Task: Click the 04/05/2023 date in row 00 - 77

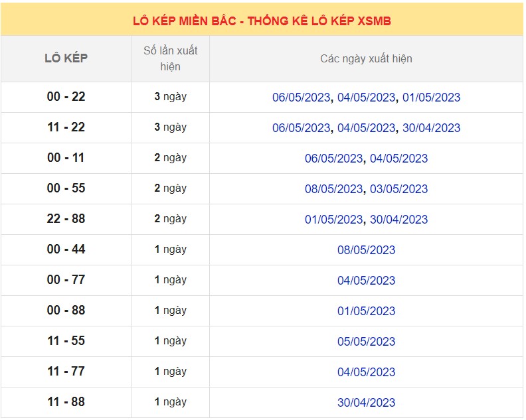Action: coord(366,281)
